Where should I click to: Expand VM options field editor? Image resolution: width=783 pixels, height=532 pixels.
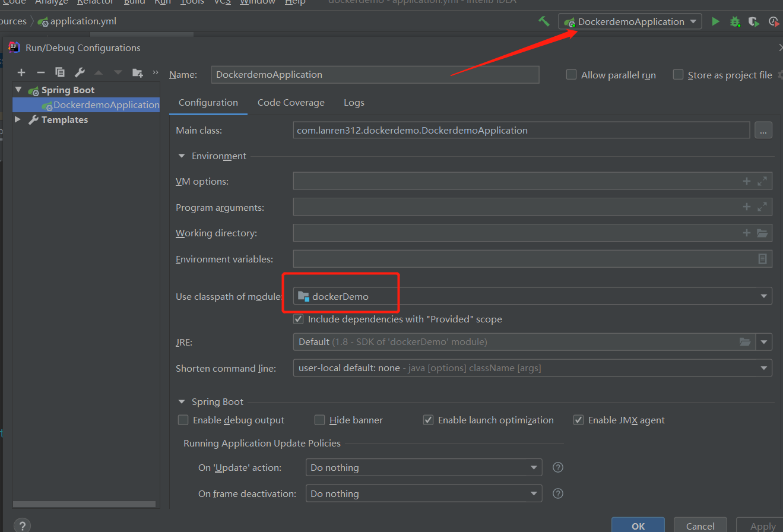point(763,181)
